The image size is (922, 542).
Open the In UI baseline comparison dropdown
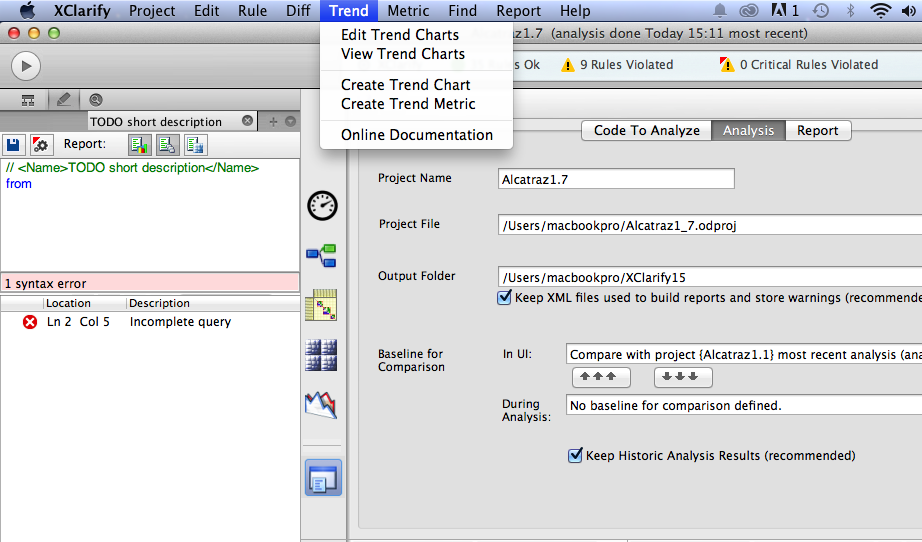[x=744, y=354]
